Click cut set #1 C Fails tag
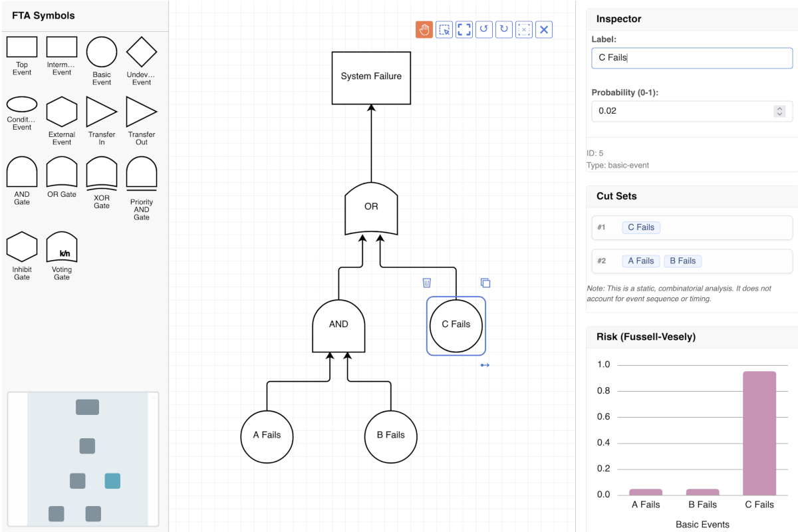Screen dimensions: 798x532 pos(641,227)
